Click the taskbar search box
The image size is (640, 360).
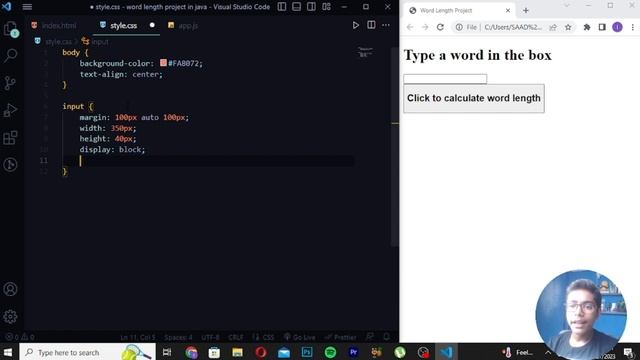point(87,352)
